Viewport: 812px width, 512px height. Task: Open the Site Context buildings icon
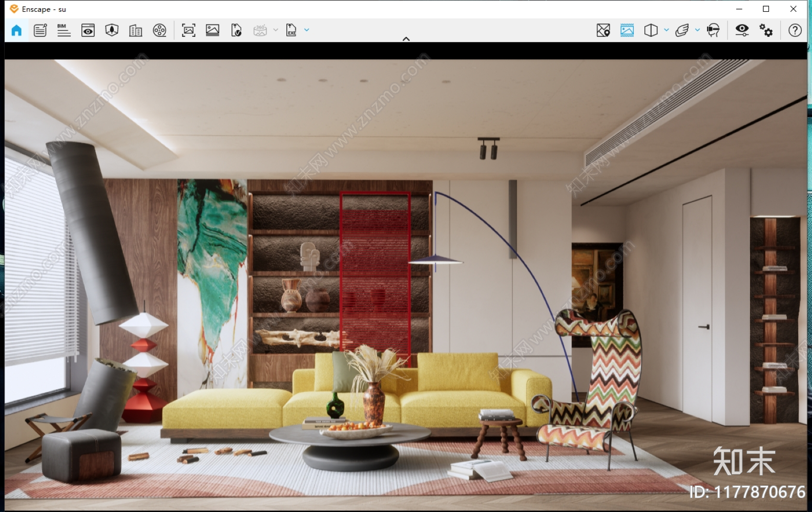point(136,30)
